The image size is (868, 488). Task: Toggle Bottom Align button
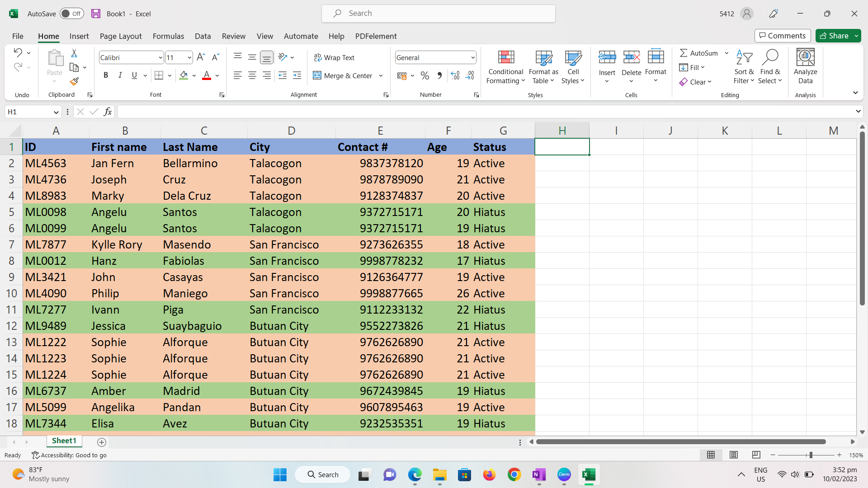click(x=267, y=57)
